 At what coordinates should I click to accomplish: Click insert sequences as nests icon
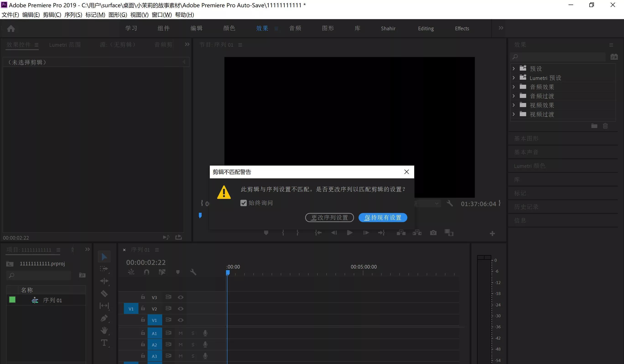[x=131, y=272]
